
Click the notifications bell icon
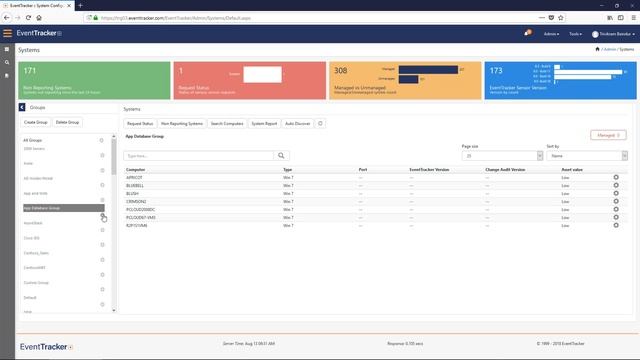click(528, 33)
